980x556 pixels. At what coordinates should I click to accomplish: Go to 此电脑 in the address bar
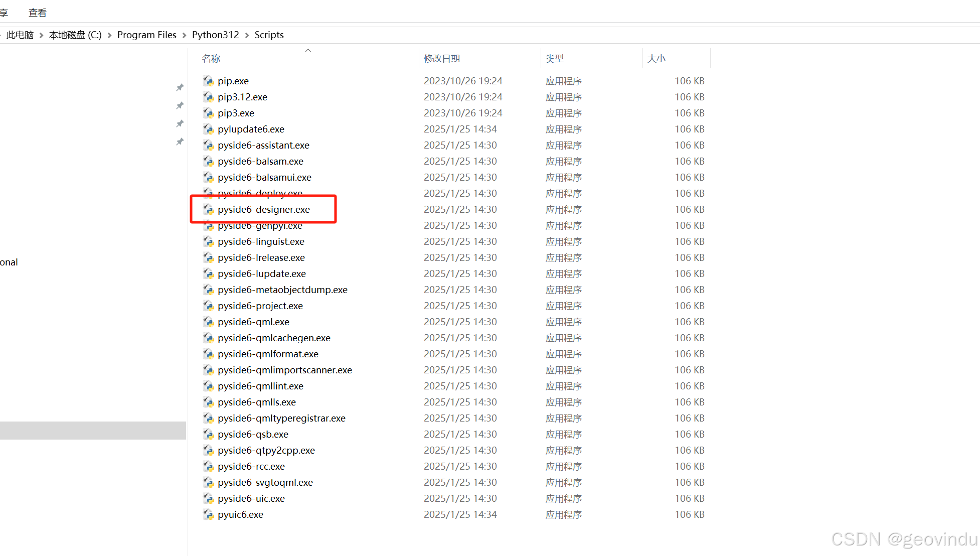[x=20, y=35]
